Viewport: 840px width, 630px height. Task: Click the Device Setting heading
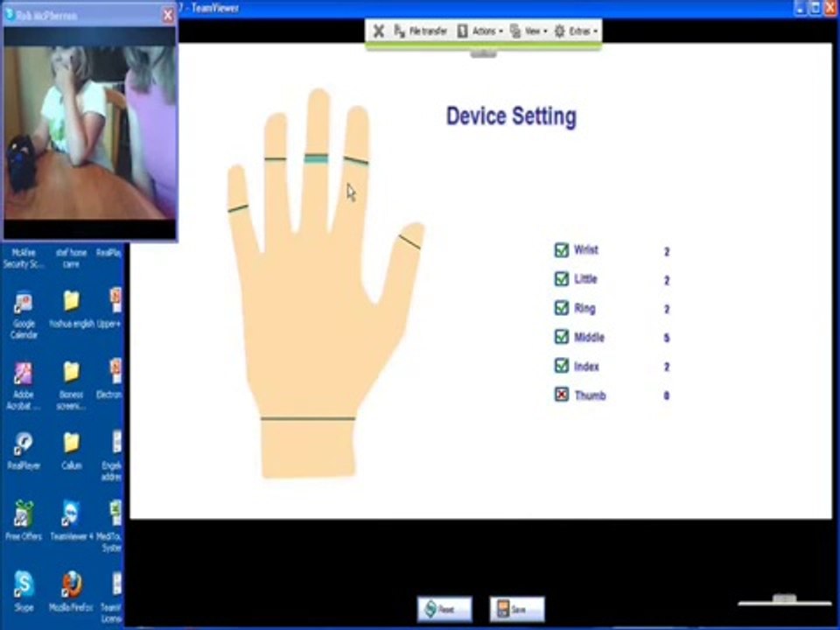pos(512,116)
